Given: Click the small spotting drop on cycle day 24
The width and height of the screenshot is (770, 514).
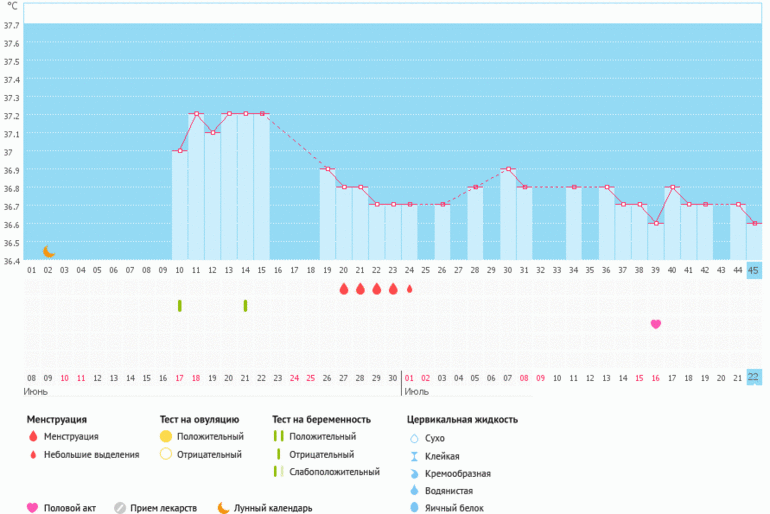Looking at the screenshot, I should tap(410, 289).
